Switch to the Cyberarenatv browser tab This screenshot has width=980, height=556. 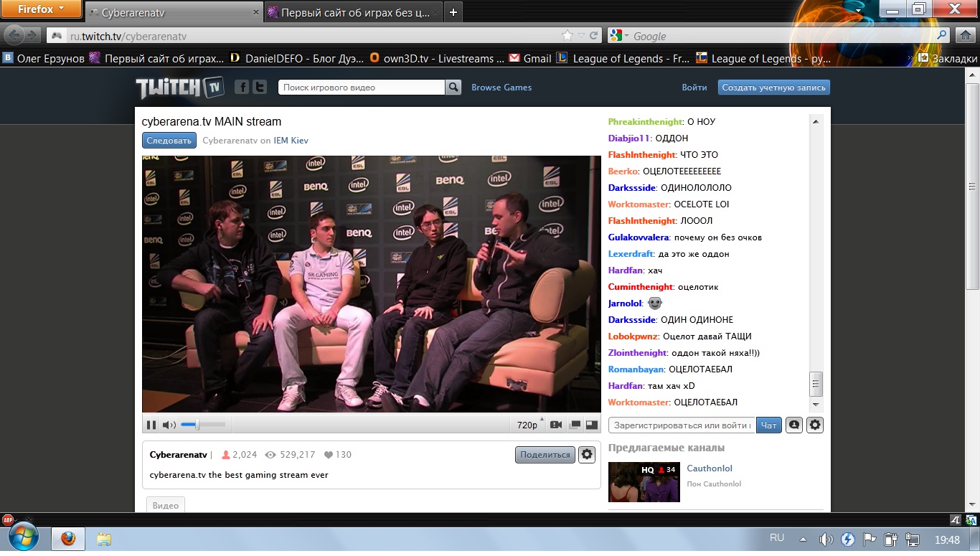pyautogui.click(x=174, y=13)
